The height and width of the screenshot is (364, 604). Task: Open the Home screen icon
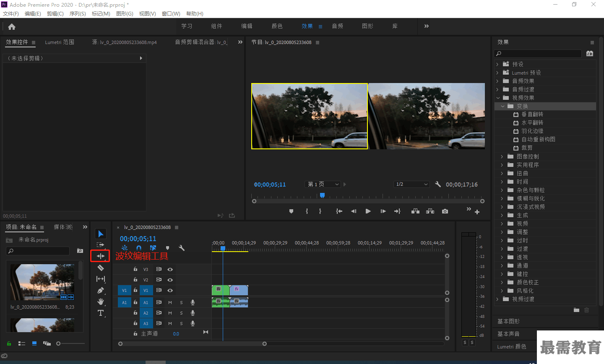pyautogui.click(x=12, y=26)
